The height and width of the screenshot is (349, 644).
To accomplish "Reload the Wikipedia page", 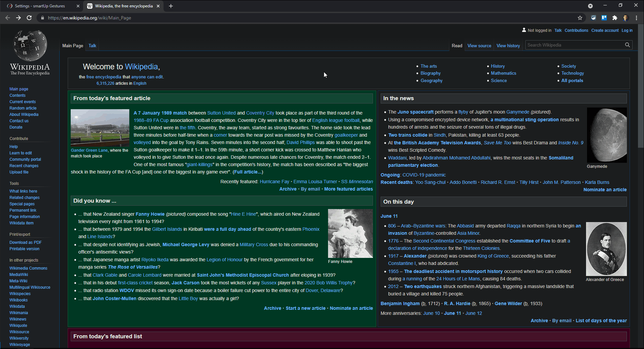I will click(x=29, y=18).
